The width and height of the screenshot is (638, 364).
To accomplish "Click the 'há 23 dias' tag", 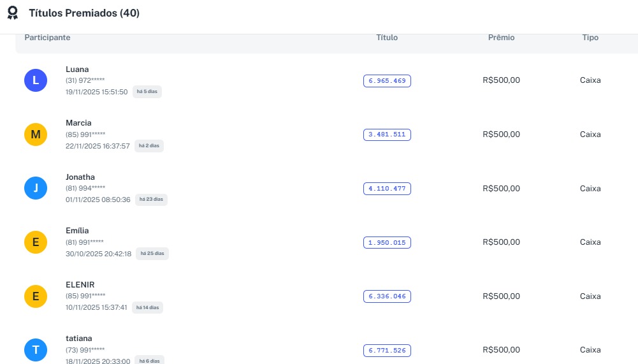I will pos(151,200).
